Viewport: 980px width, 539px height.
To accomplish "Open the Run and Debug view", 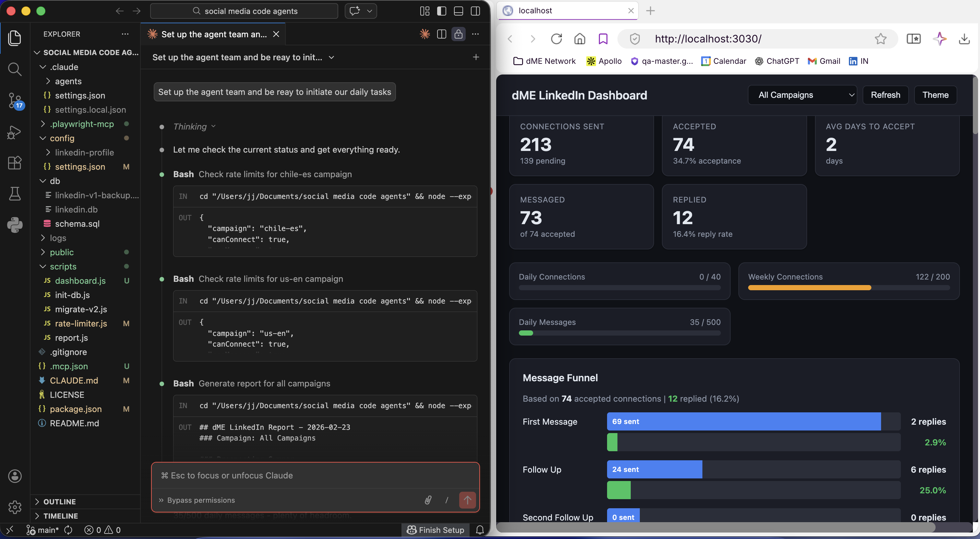I will [x=15, y=132].
